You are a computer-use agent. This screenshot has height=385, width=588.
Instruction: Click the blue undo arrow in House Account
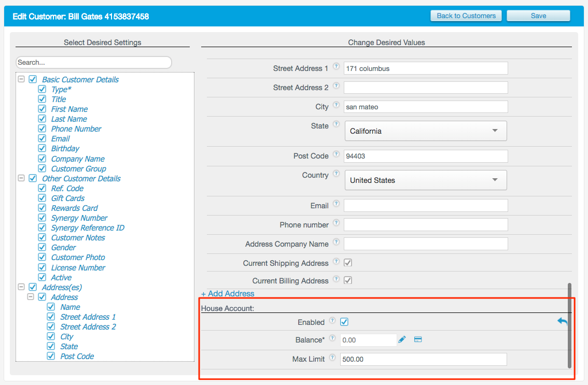click(562, 321)
